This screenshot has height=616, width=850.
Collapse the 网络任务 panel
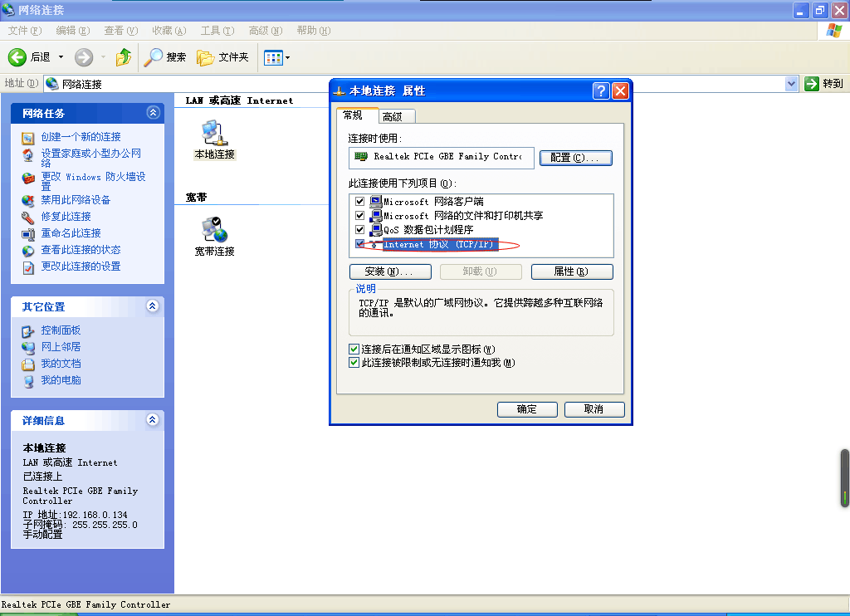click(x=153, y=113)
